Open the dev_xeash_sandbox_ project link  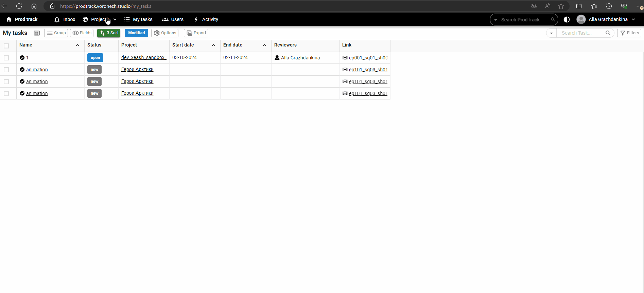[144, 57]
